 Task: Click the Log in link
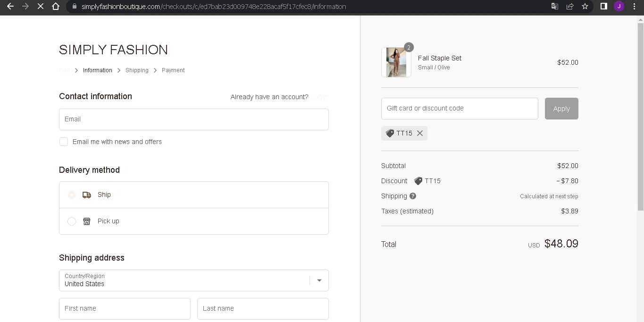coord(319,97)
